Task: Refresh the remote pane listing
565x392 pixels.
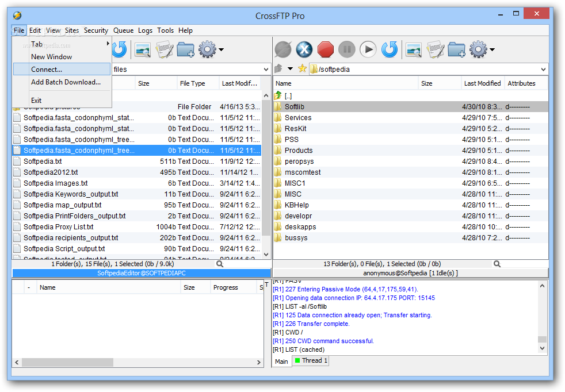Action: click(390, 49)
